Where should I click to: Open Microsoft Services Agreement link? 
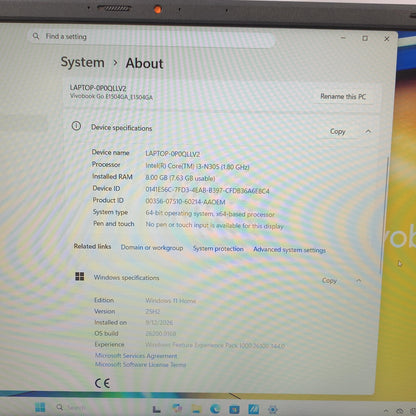click(136, 356)
